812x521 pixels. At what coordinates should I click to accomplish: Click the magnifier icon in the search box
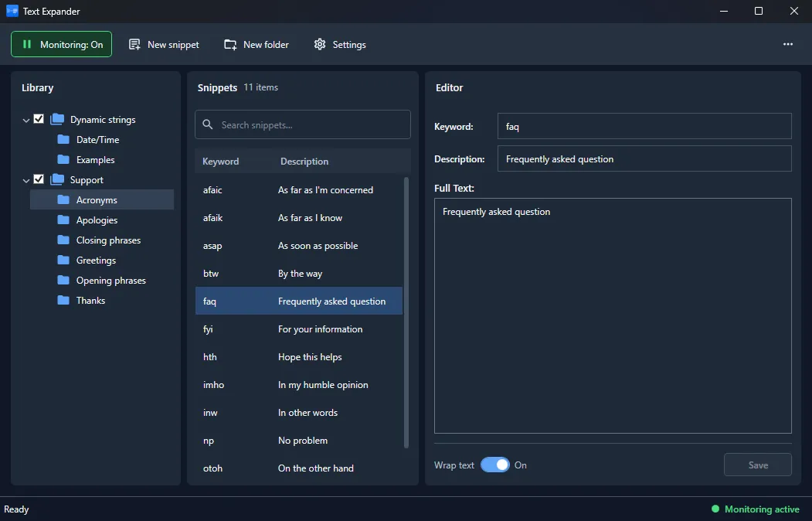208,124
